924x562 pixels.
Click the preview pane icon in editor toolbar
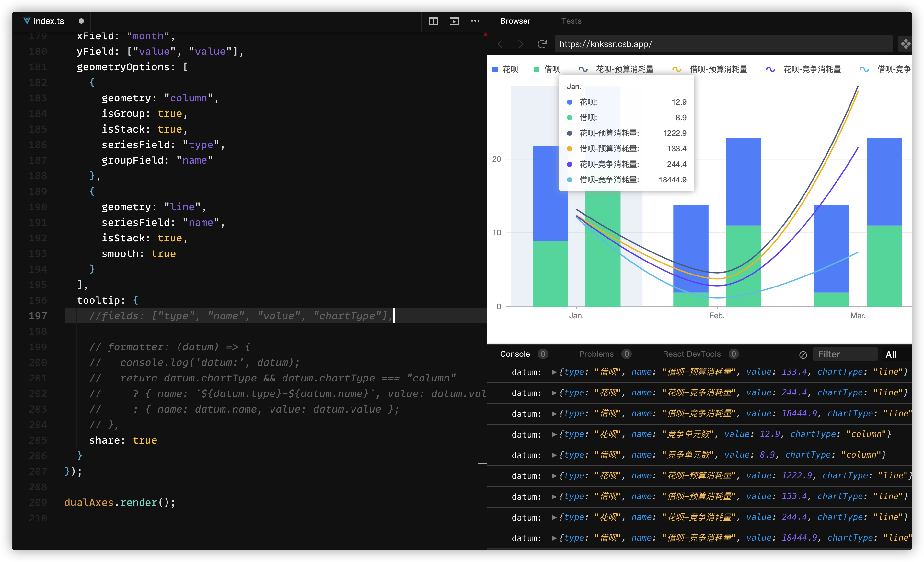point(454,21)
